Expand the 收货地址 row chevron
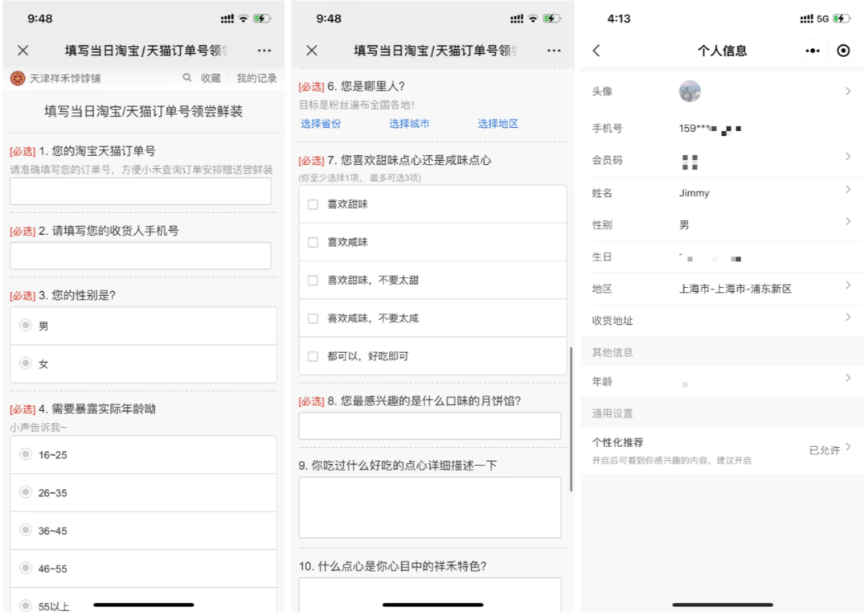This screenshot has height=616, width=868. click(x=848, y=318)
